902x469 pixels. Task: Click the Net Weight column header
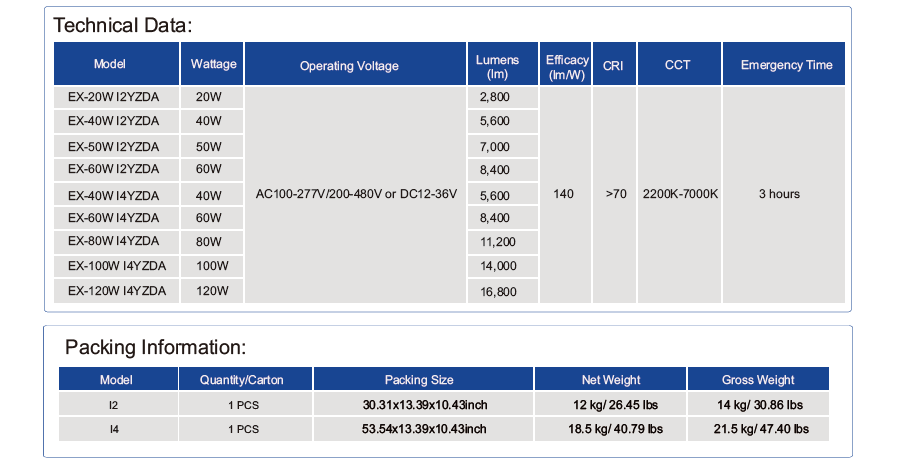(611, 380)
